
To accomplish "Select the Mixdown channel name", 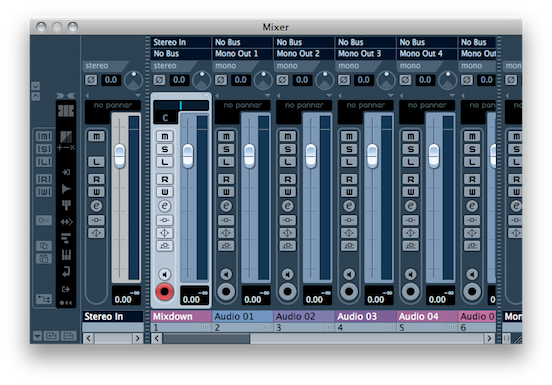I will (181, 316).
